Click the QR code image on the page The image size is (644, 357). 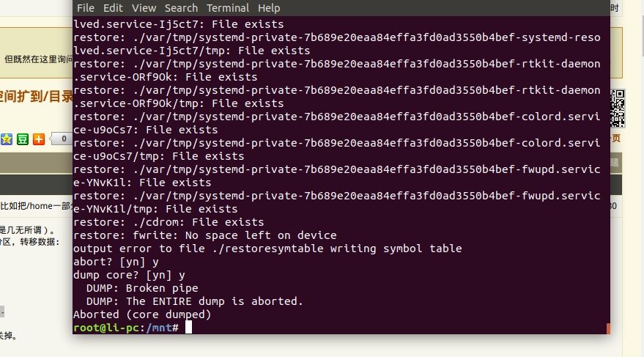[618, 108]
